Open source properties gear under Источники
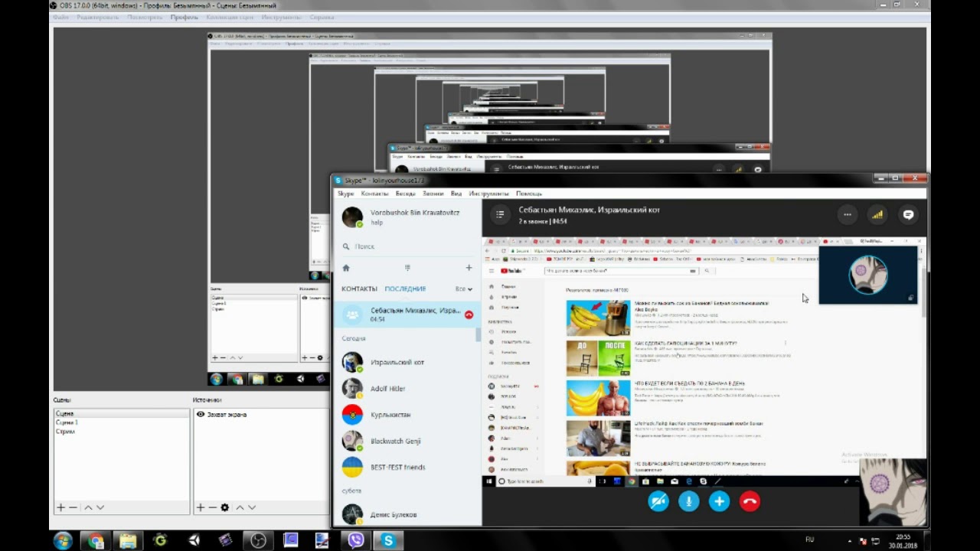Image resolution: width=980 pixels, height=551 pixels. pyautogui.click(x=224, y=507)
